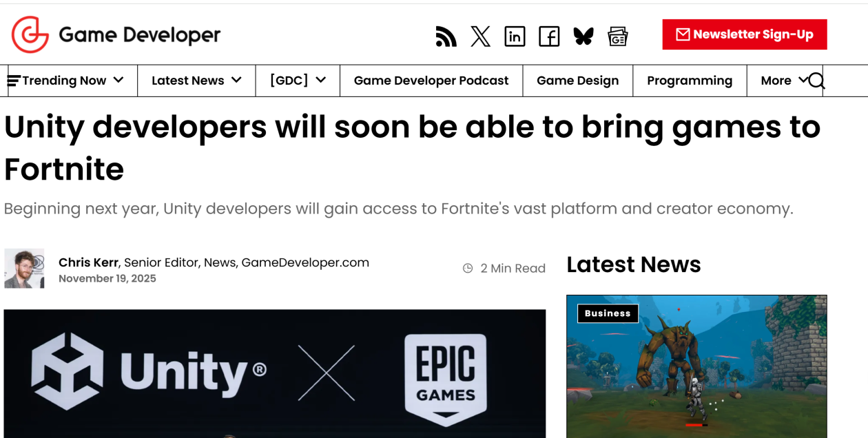Viewport: 868px width, 438px height.
Task: Click the Game Developer logo icon
Action: (x=30, y=34)
